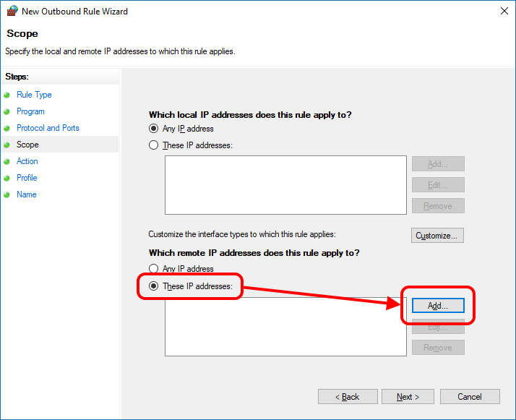This screenshot has width=516, height=420.
Task: Open the Protocol and Ports step
Action: click(48, 128)
